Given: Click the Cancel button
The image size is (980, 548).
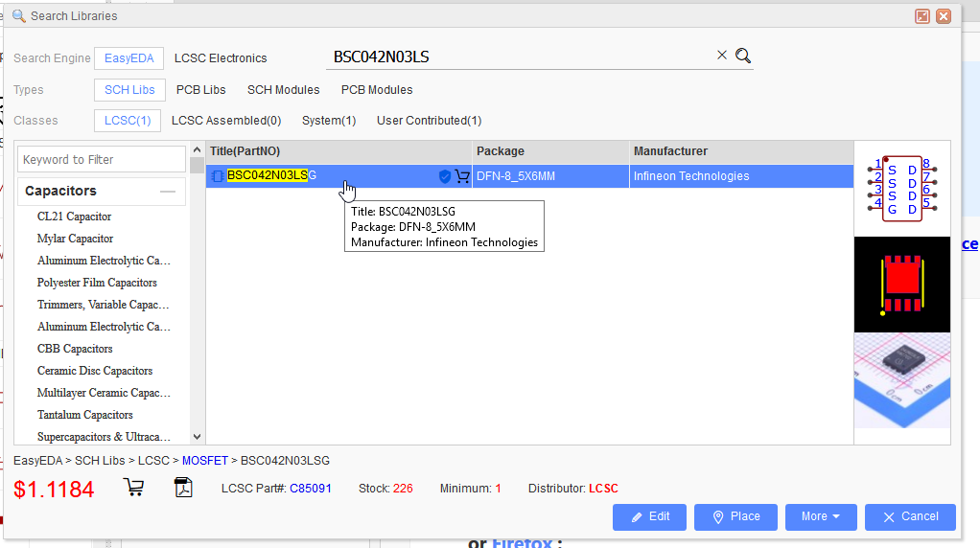Looking at the screenshot, I should 910,516.
